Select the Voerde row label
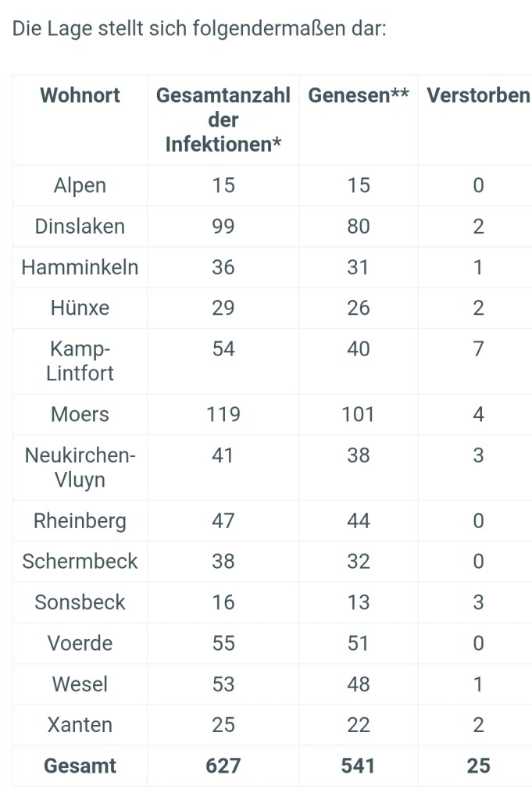The width and height of the screenshot is (532, 800). (x=80, y=643)
